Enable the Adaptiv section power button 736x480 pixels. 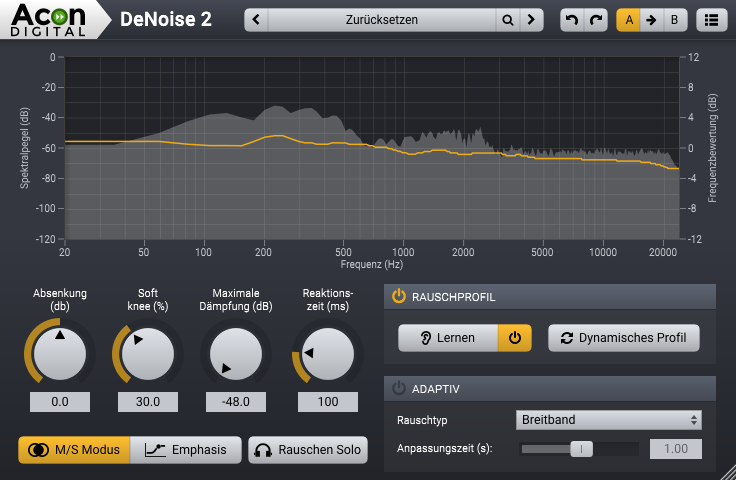point(398,388)
